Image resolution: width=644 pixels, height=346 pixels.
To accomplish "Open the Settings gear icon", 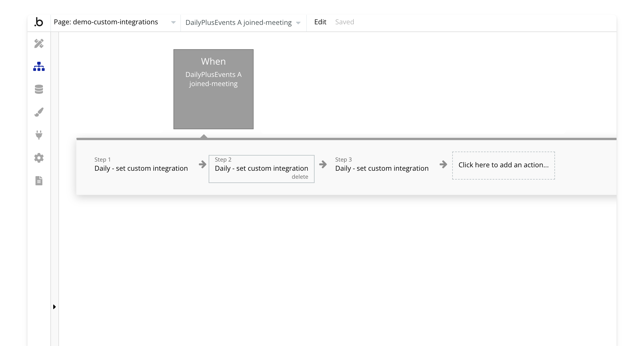I will 39,158.
